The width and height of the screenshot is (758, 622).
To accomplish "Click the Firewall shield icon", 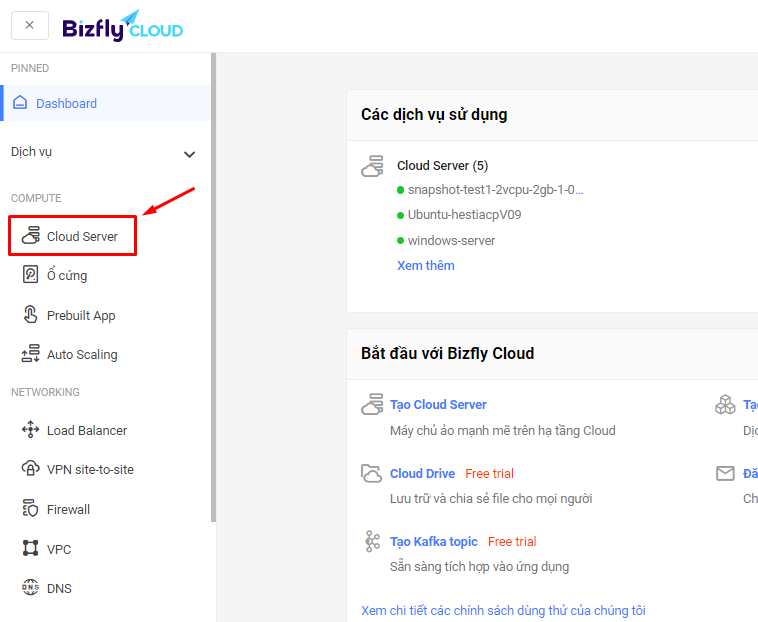I will click(30, 508).
